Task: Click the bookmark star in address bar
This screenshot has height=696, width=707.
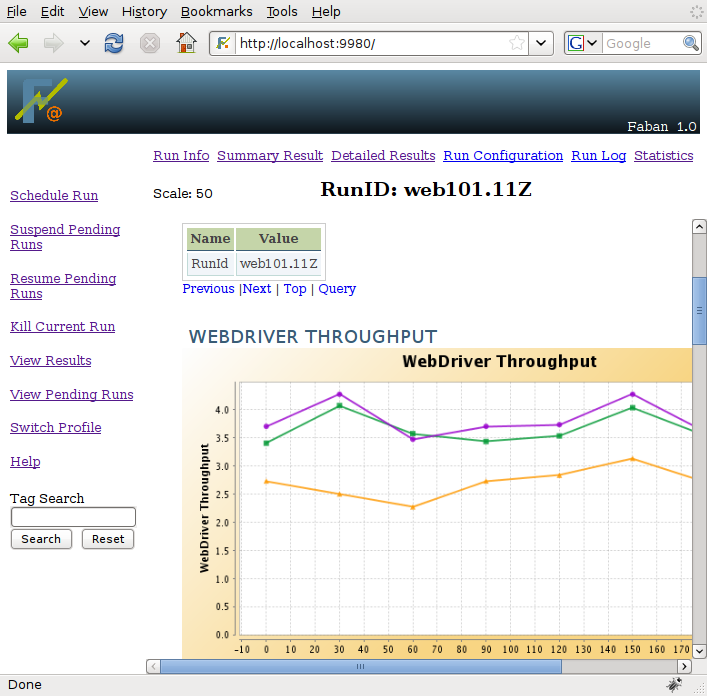Action: click(517, 43)
